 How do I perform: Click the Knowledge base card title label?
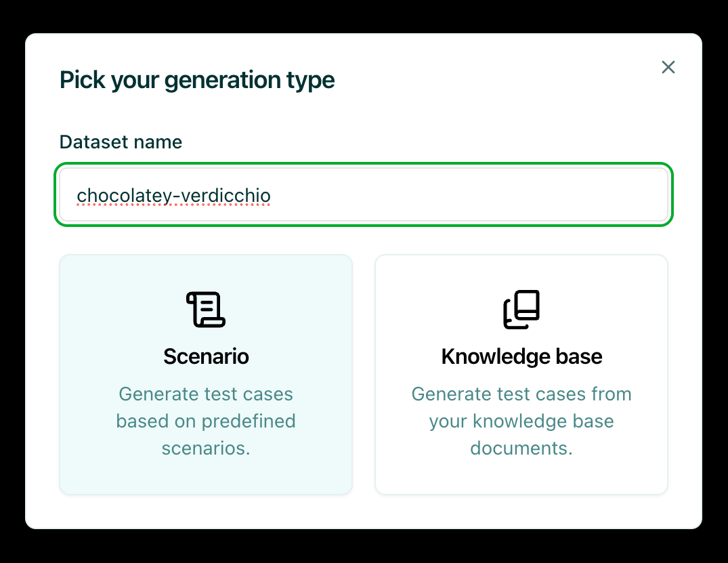click(521, 356)
